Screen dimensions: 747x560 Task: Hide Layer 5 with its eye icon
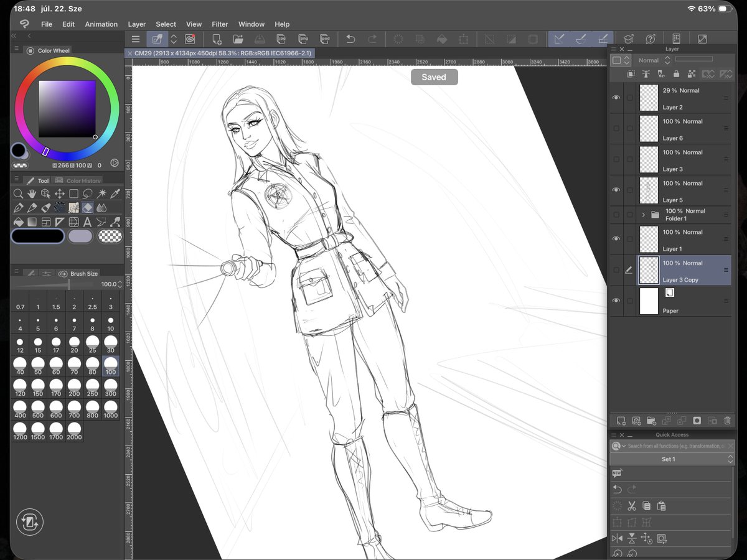(x=616, y=190)
